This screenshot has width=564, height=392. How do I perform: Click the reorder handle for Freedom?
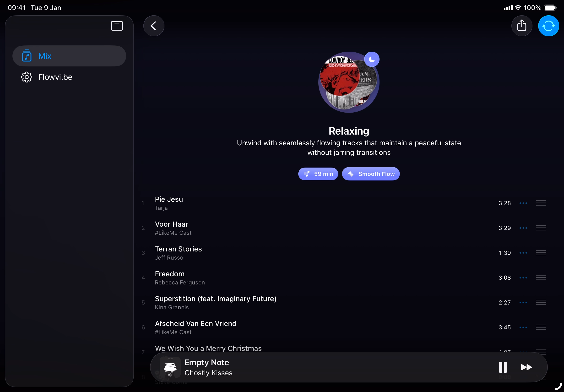(541, 278)
